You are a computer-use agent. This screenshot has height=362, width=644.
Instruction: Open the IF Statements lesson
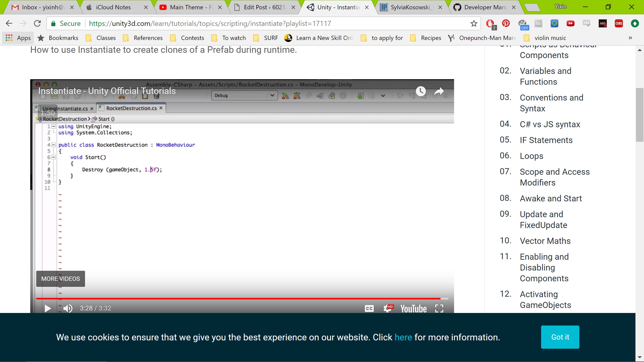(546, 140)
